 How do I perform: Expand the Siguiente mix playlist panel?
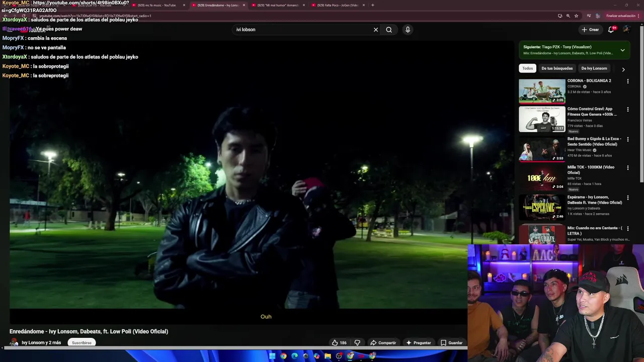coord(622,50)
